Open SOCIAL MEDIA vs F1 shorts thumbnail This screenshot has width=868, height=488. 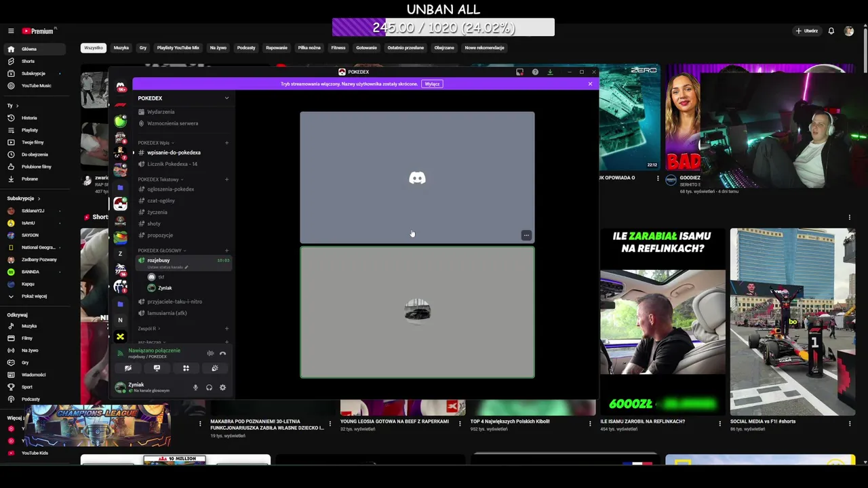point(793,322)
